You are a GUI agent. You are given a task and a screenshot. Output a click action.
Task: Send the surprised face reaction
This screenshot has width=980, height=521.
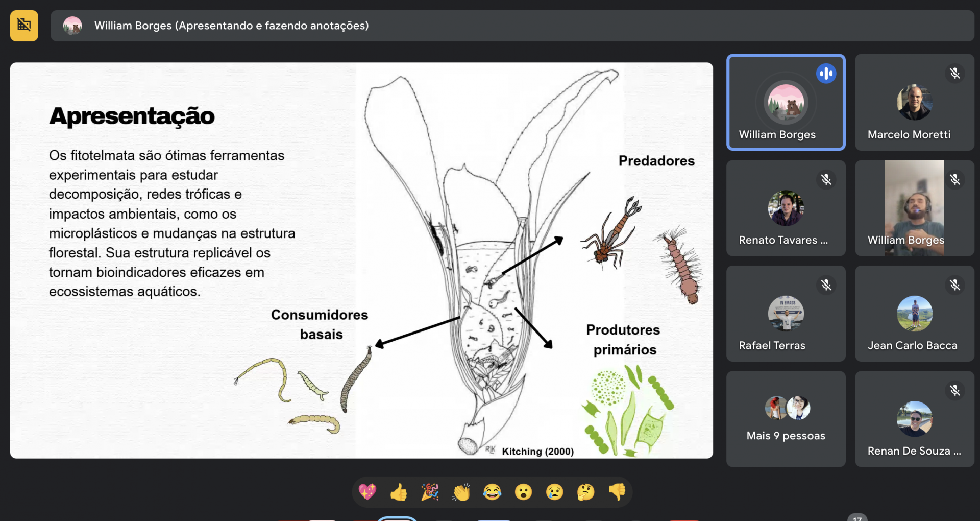(x=523, y=492)
